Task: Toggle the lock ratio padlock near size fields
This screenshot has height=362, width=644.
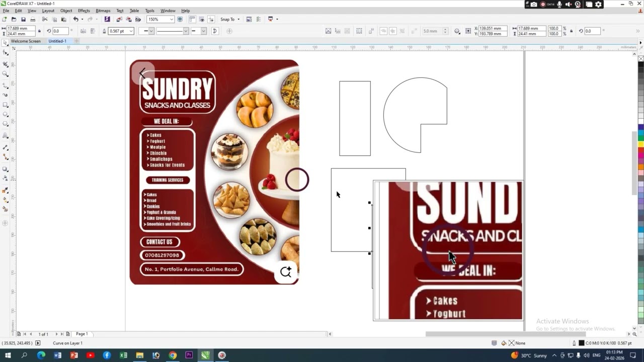Action: click(x=39, y=31)
